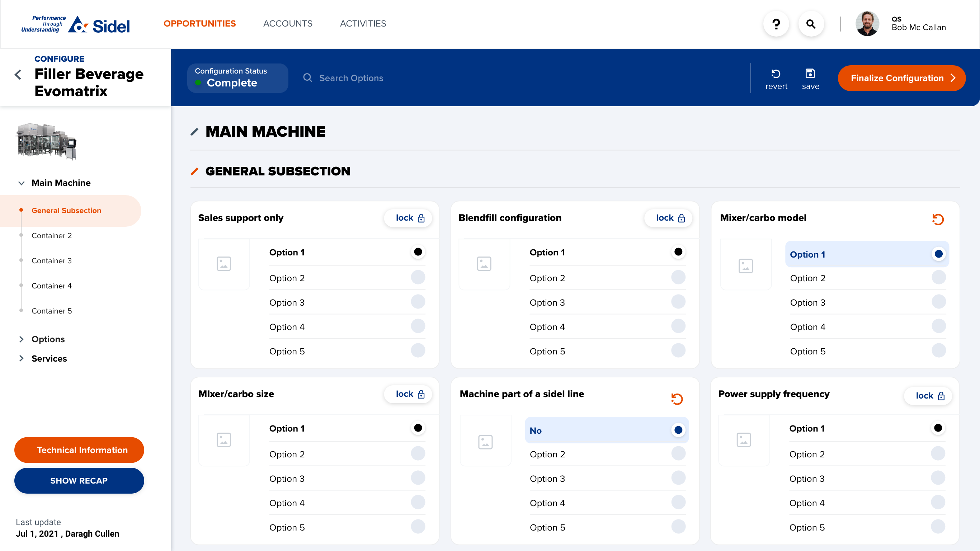
Task: Select Container 4 in sidebar
Action: pyautogui.click(x=52, y=286)
